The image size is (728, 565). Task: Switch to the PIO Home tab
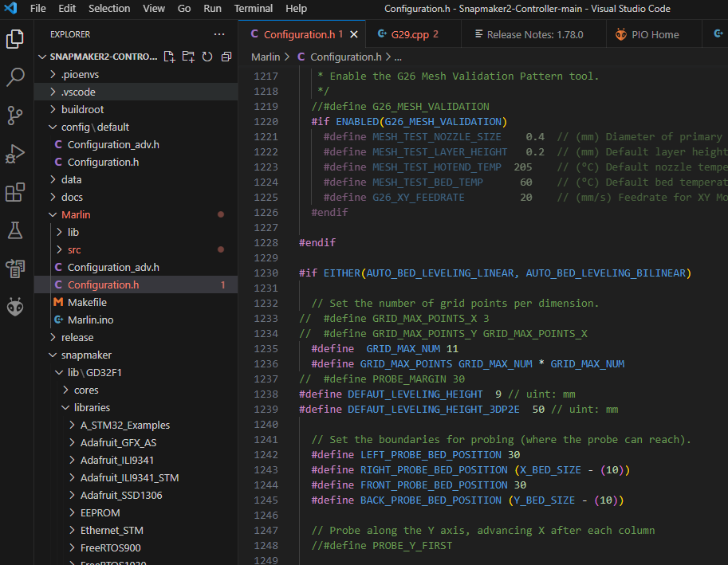coord(654,35)
